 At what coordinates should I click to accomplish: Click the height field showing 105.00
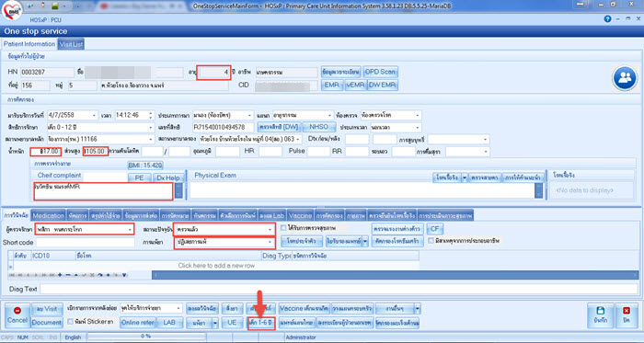coord(96,152)
